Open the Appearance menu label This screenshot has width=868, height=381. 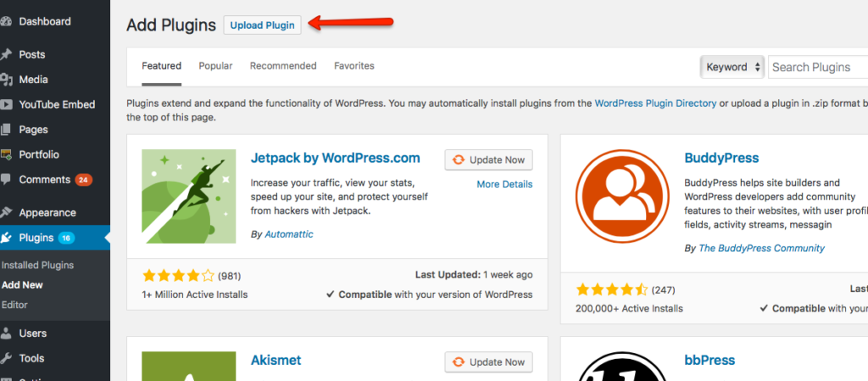pyautogui.click(x=47, y=213)
